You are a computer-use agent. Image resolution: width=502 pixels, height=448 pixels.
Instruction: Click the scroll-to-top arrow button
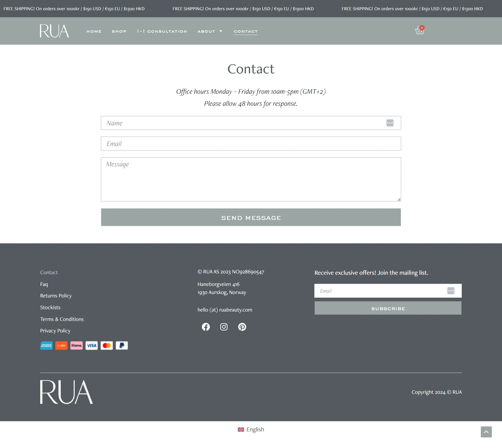click(486, 432)
